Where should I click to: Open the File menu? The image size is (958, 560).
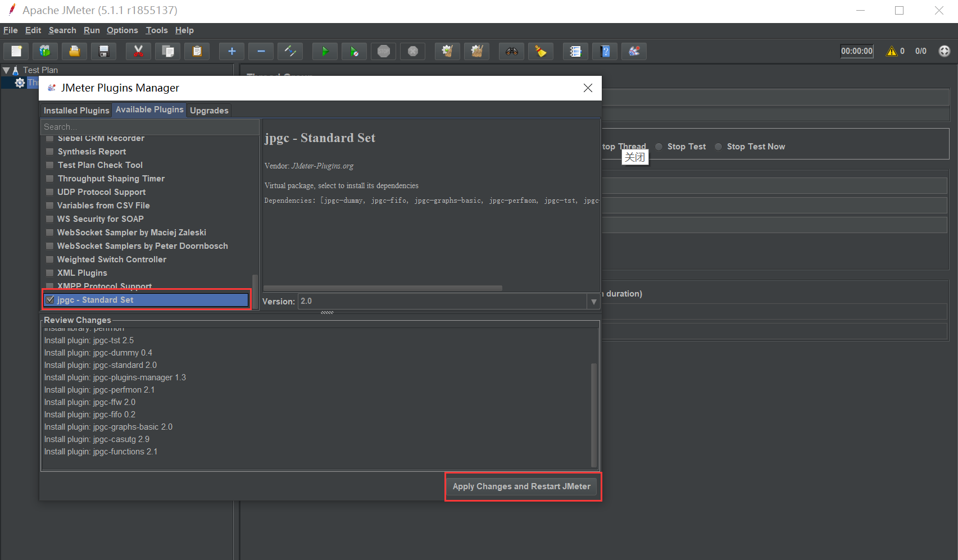[11, 30]
